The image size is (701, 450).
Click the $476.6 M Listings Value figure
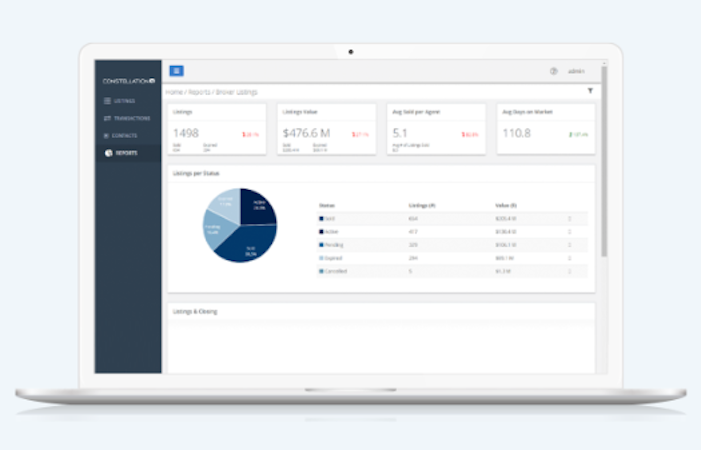coord(306,133)
